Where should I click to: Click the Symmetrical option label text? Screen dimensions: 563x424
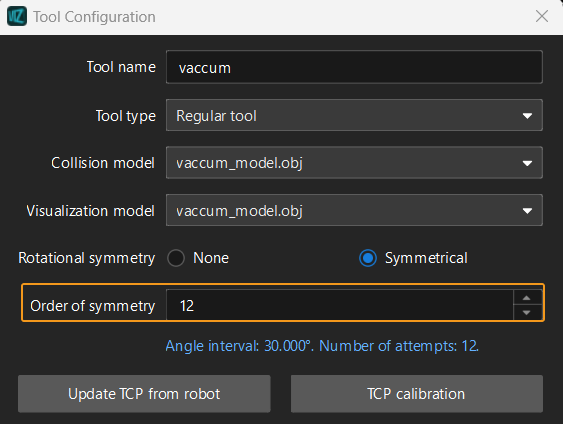pyautogui.click(x=426, y=258)
